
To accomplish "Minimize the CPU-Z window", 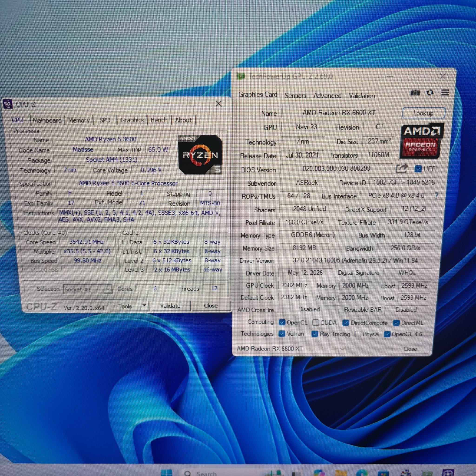I will point(166,104).
